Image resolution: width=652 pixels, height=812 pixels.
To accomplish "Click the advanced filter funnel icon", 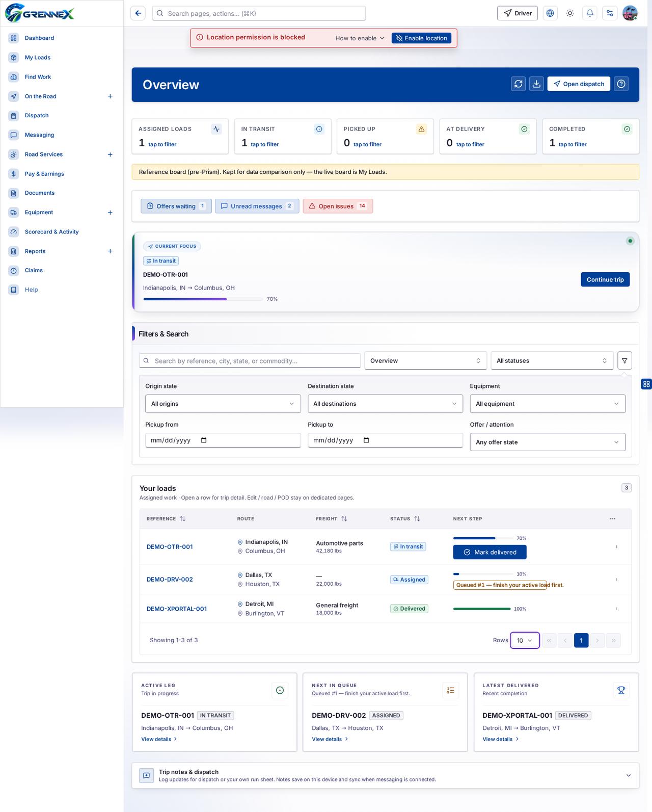I will [x=624, y=360].
